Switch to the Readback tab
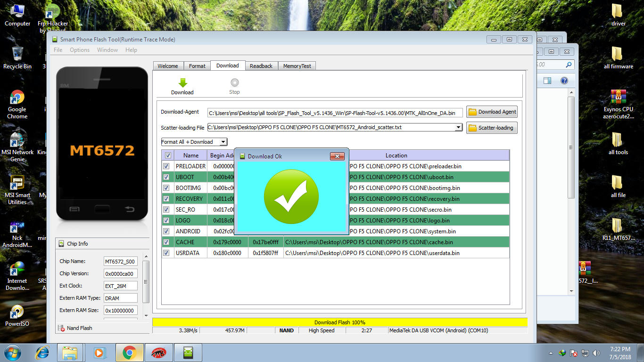The height and width of the screenshot is (362, 644). tap(261, 66)
